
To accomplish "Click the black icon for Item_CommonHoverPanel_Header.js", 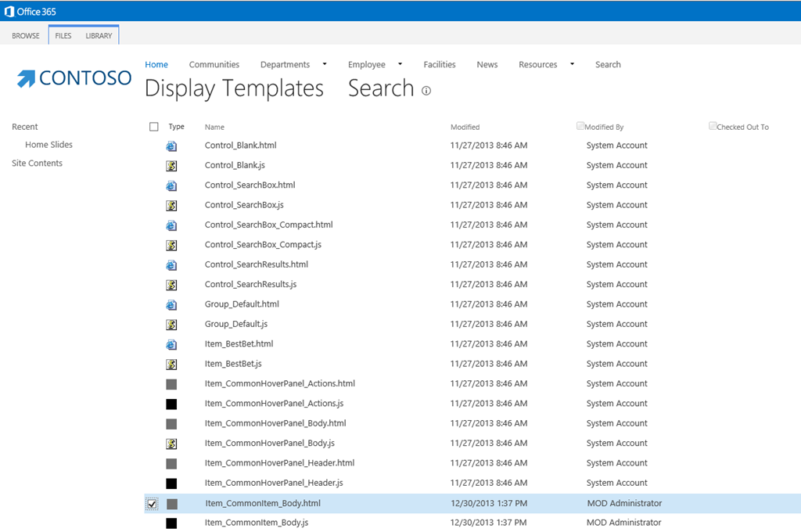I will pos(171,483).
